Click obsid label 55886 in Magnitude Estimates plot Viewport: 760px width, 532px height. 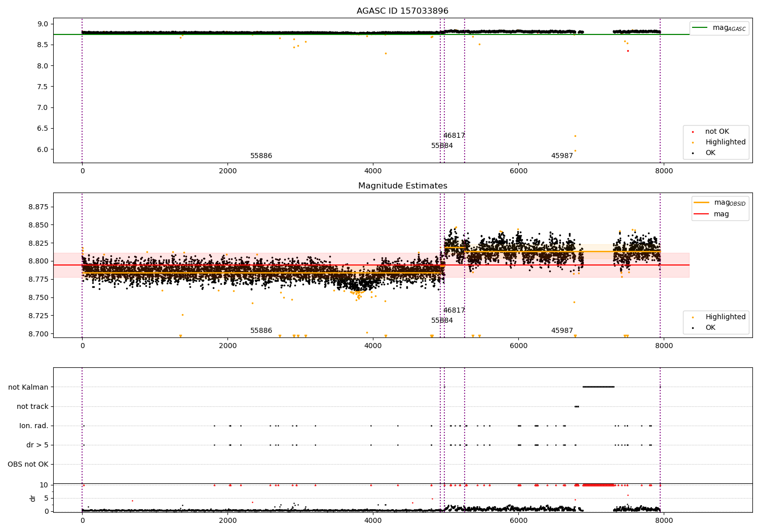[x=261, y=331]
